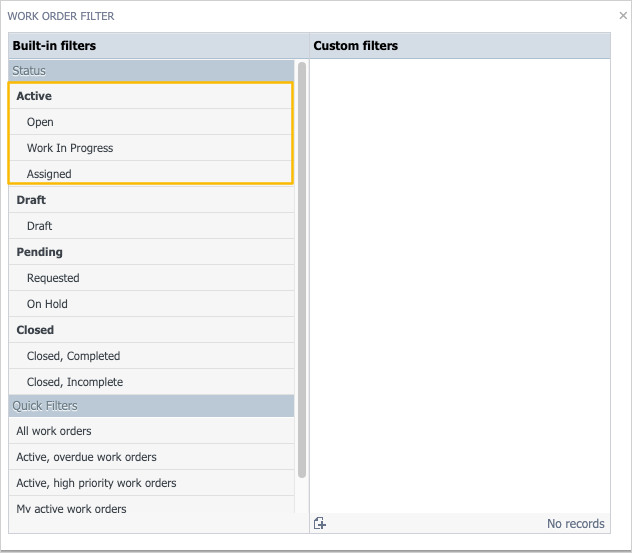Choose the Open status filter
Image resolution: width=632 pixels, height=553 pixels.
(x=40, y=122)
